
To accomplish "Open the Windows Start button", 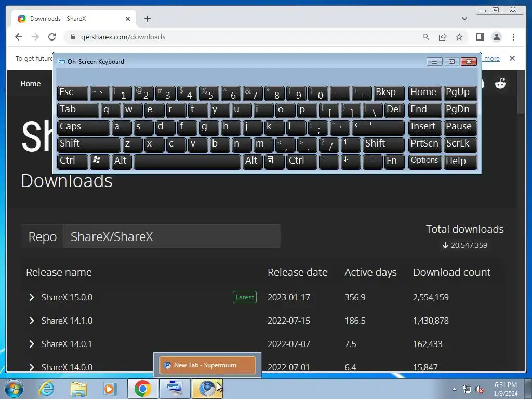I will coord(14,389).
